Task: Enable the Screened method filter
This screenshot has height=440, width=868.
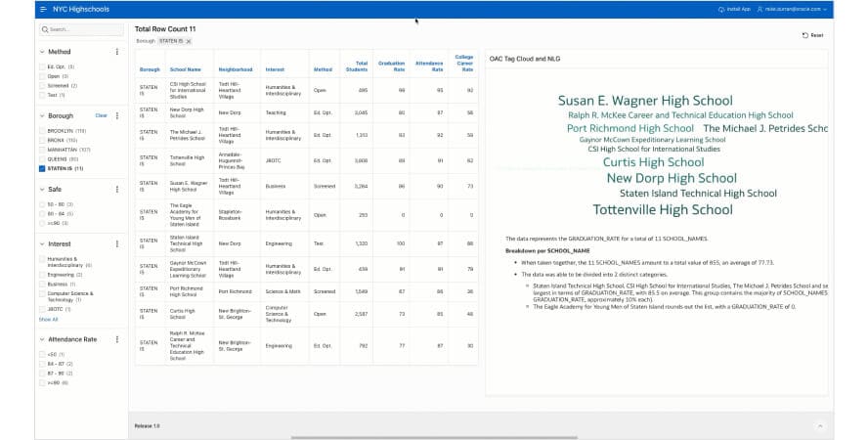Action: [x=42, y=85]
